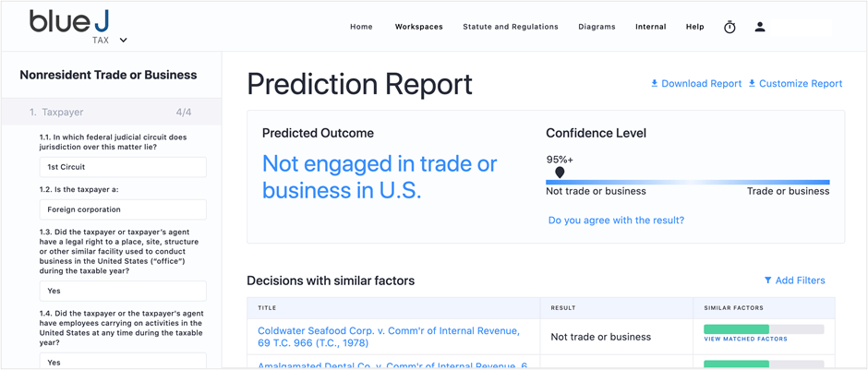Open the Help menu

pos(694,27)
